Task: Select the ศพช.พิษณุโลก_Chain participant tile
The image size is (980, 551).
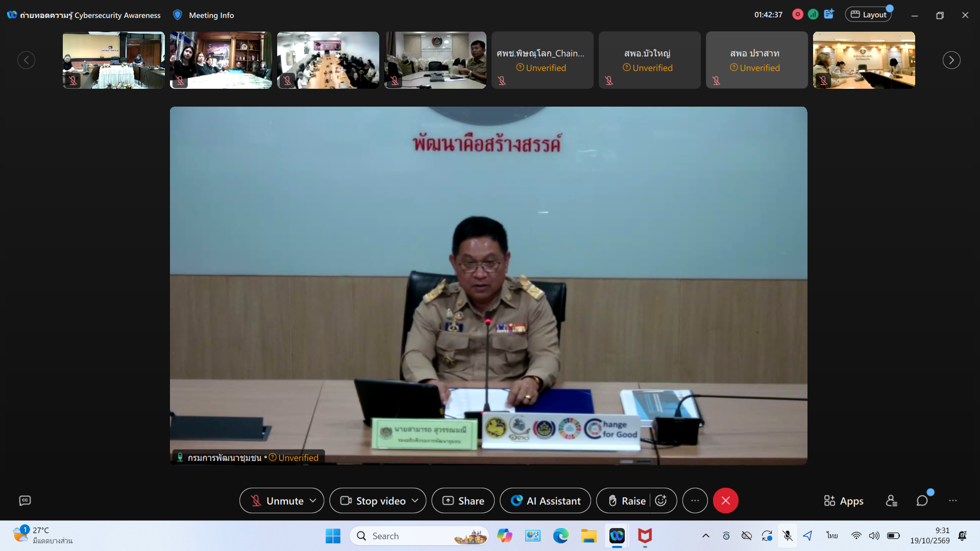Action: [x=542, y=60]
